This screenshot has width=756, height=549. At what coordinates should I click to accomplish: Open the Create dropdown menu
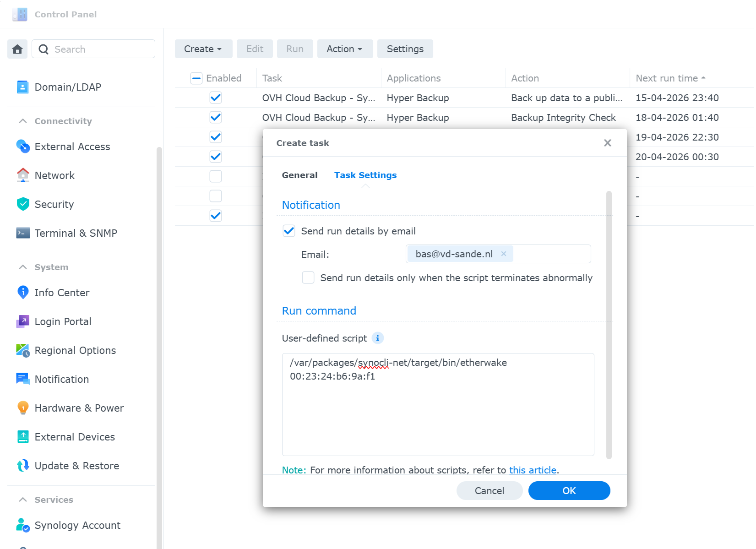pos(203,49)
